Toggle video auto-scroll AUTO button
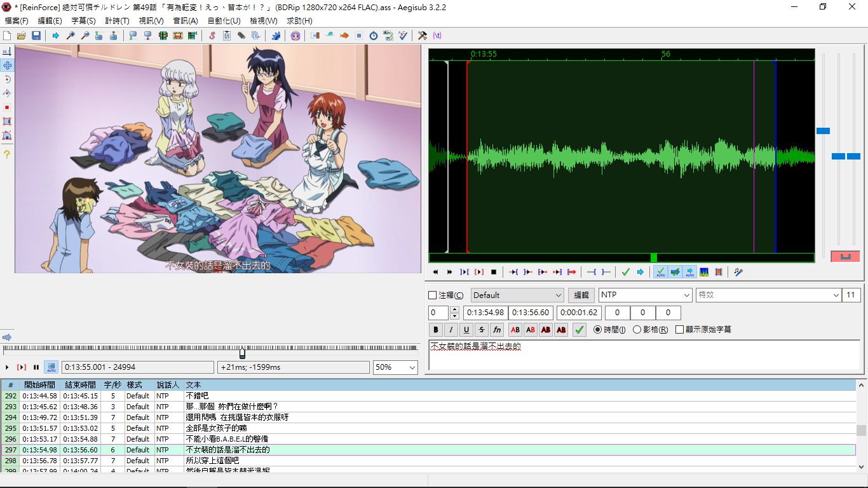 coord(51,367)
